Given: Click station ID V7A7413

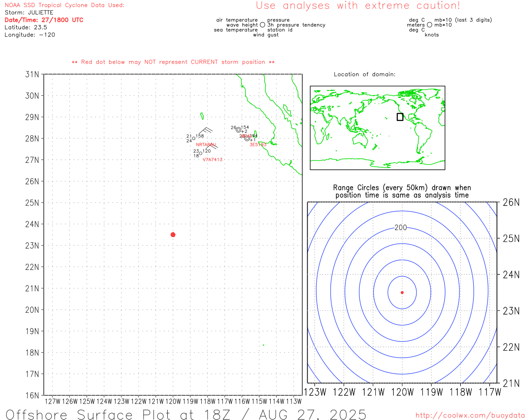Looking at the screenshot, I should point(212,160).
